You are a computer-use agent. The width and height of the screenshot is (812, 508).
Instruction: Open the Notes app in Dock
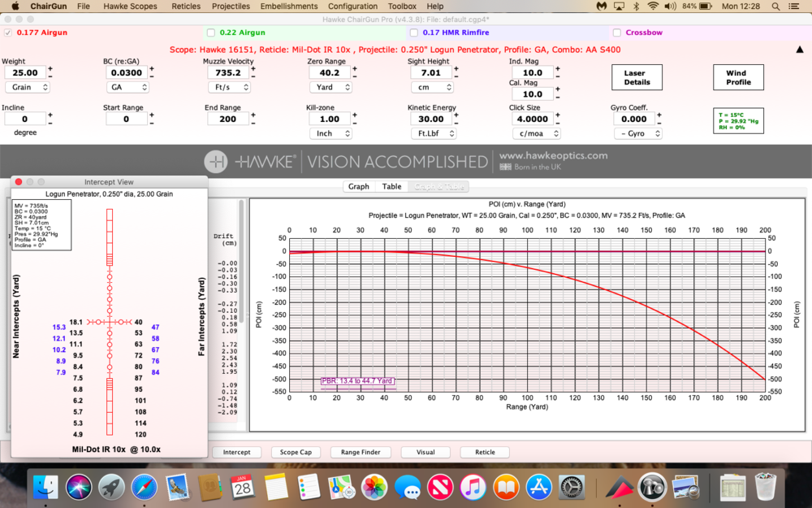[x=275, y=487]
